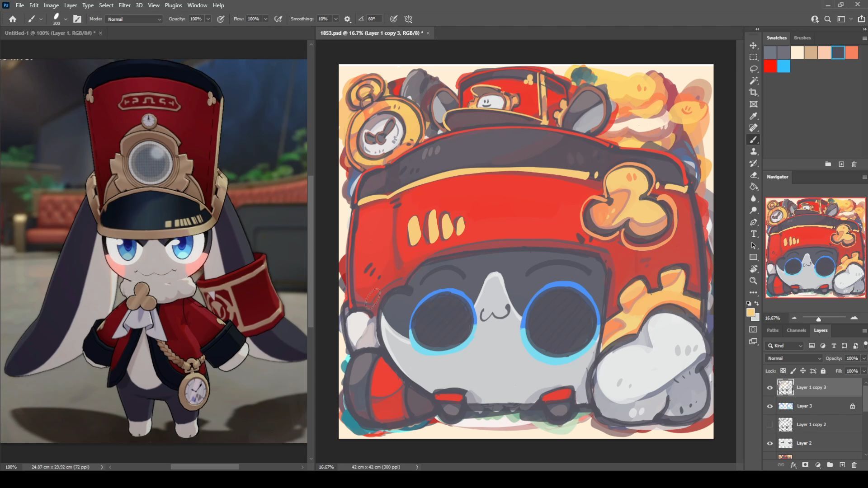Open smoothing options gear icon

(x=347, y=19)
